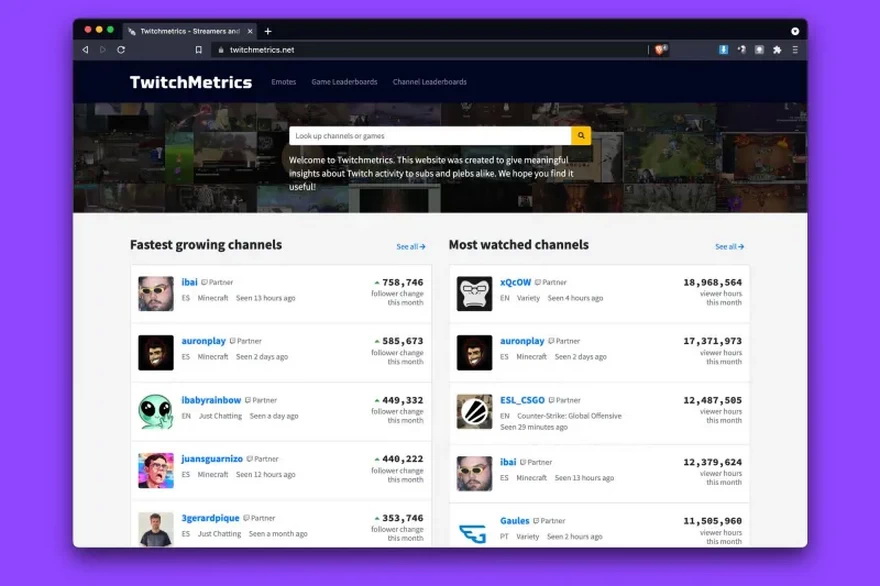Click the browser back arrow
Viewport: 880px width, 586px height.
click(x=85, y=50)
